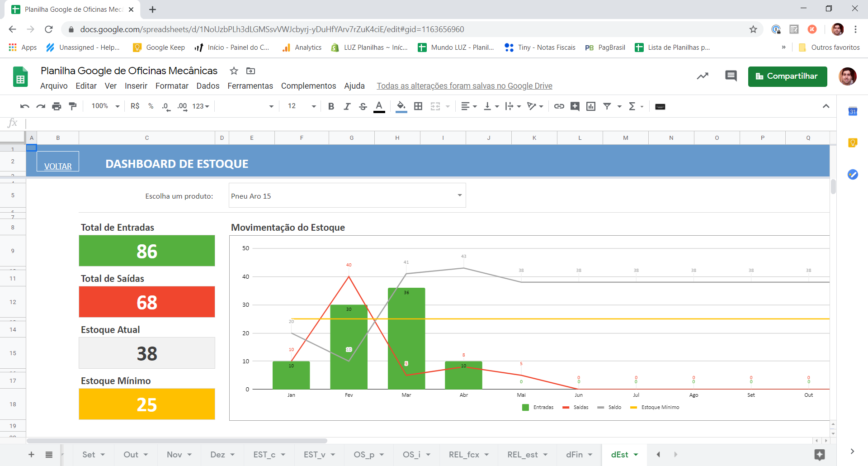This screenshot has height=466, width=868.
Task: Expand the font size 12 dropdown
Action: tap(302, 106)
